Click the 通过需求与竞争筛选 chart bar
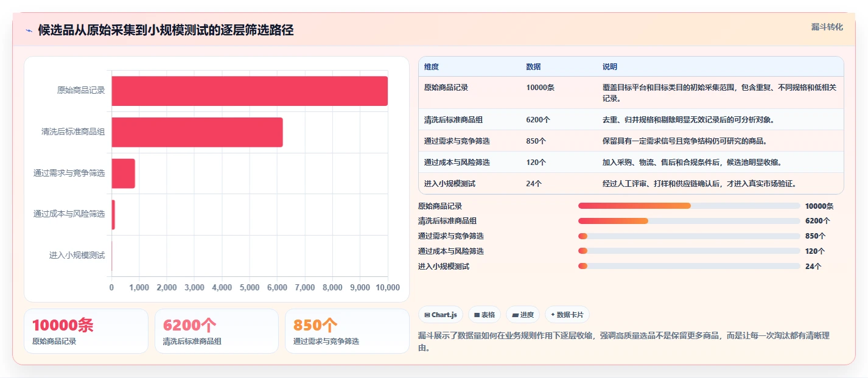This screenshot has width=868, height=378. point(123,173)
